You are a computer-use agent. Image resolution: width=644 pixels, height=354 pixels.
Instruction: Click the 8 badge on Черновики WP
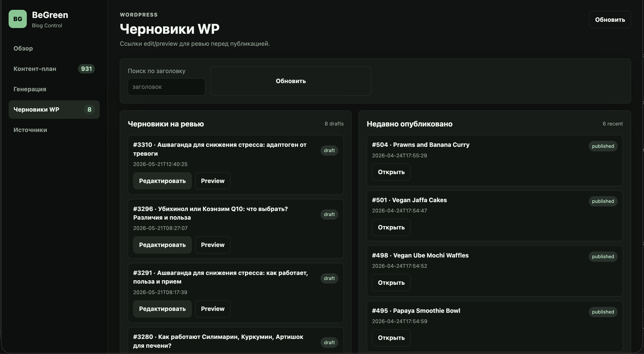click(x=89, y=109)
